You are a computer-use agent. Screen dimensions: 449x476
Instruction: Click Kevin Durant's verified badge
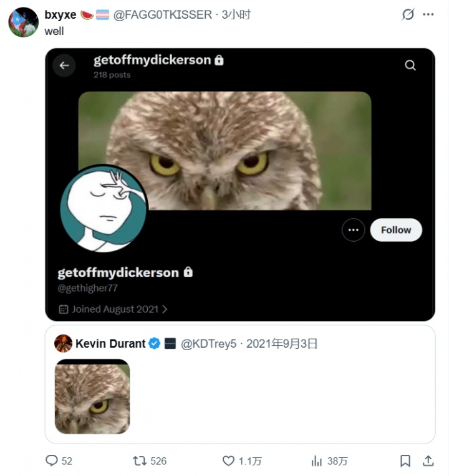(154, 343)
